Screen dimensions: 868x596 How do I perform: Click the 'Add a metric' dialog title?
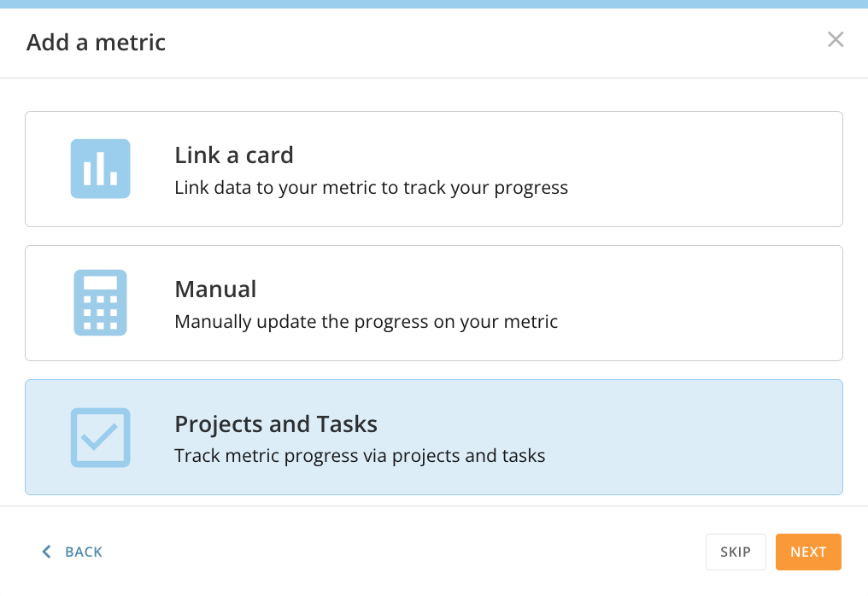tap(96, 42)
